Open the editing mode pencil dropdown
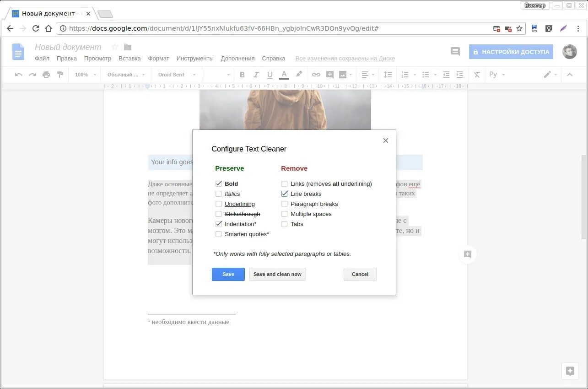Viewport: 588px width, 389px height. pyautogui.click(x=550, y=75)
